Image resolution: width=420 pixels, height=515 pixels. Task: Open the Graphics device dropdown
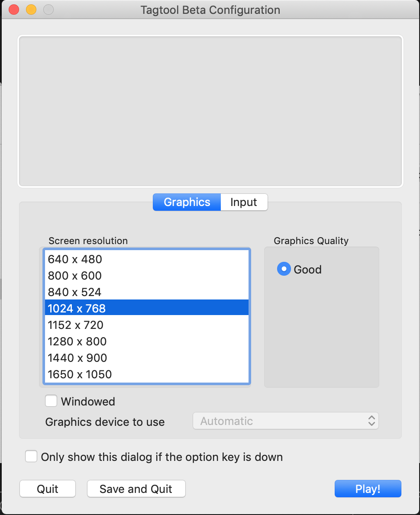pyautogui.click(x=285, y=421)
